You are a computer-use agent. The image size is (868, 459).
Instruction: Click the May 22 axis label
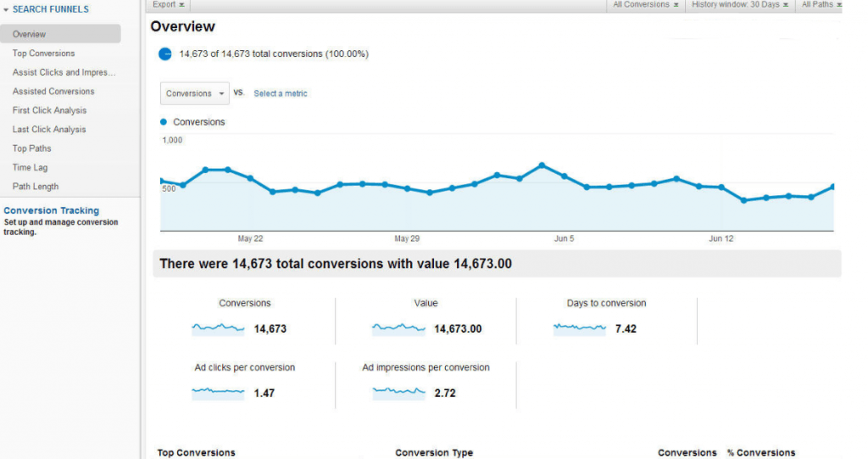[x=250, y=239]
